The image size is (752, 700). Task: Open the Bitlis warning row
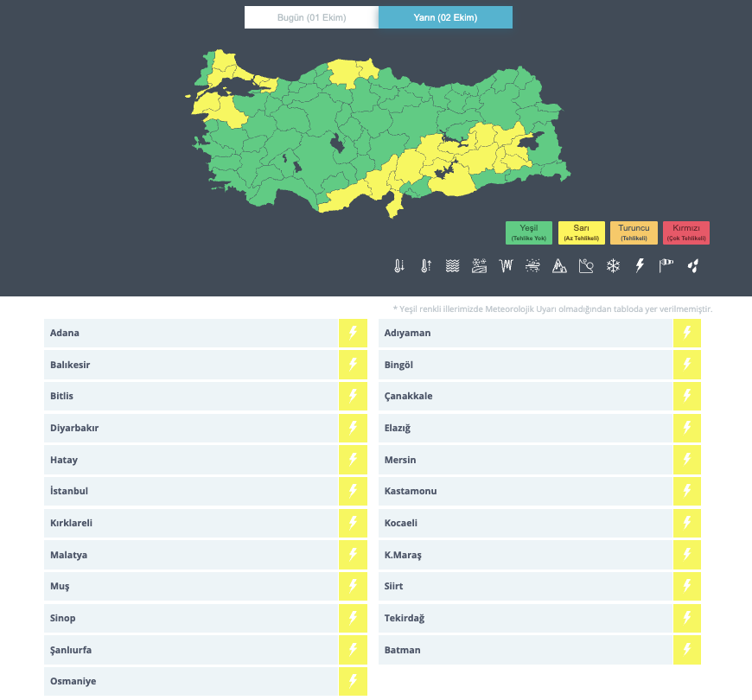pos(206,396)
